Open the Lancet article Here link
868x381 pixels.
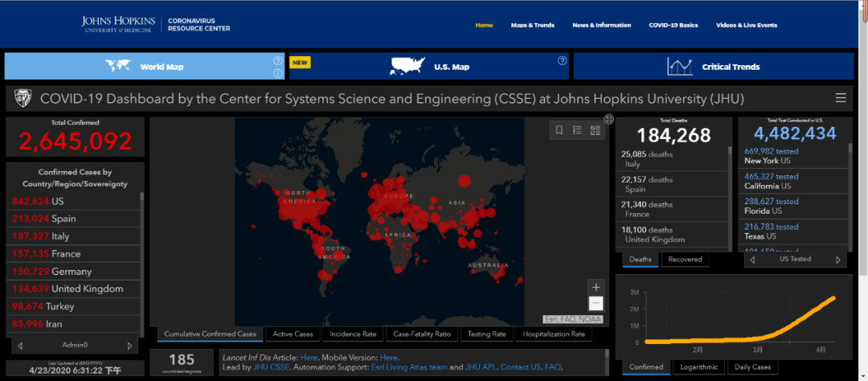tap(309, 358)
